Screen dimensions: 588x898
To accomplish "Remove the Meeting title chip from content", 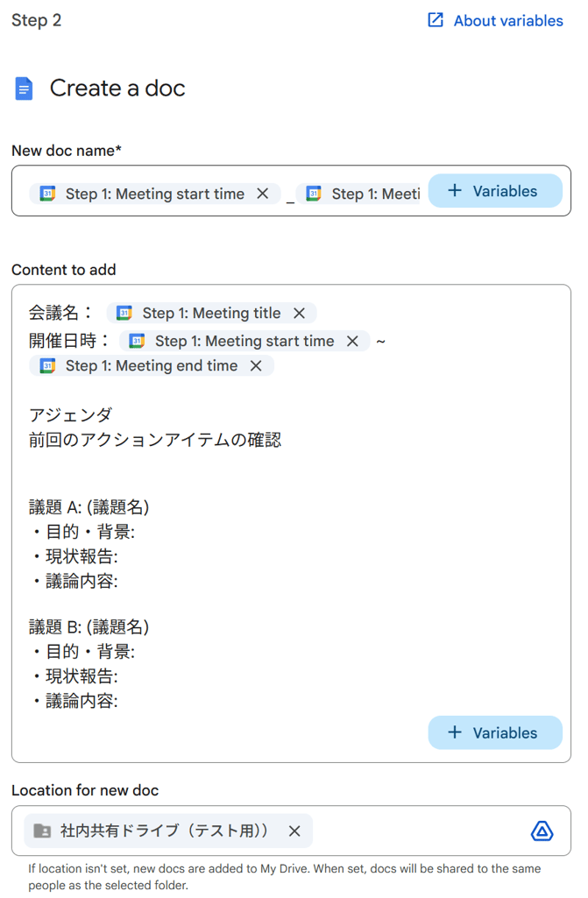I will 299,313.
